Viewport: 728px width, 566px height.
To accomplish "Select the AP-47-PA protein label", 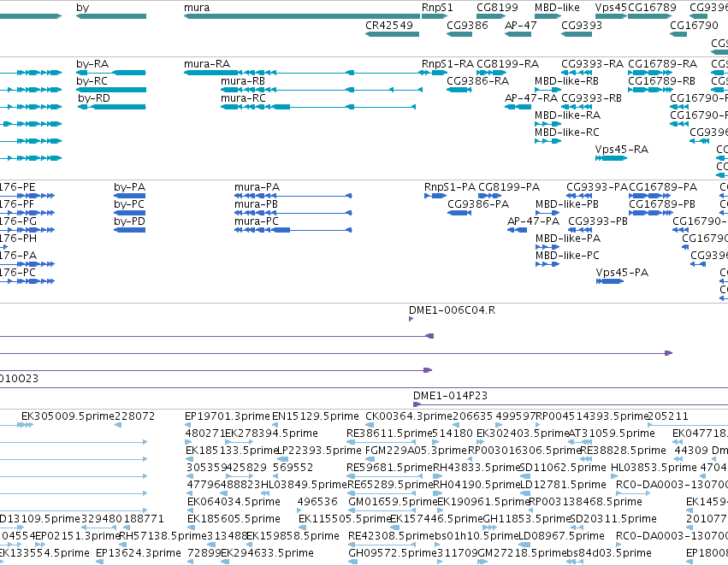I will click(533, 221).
